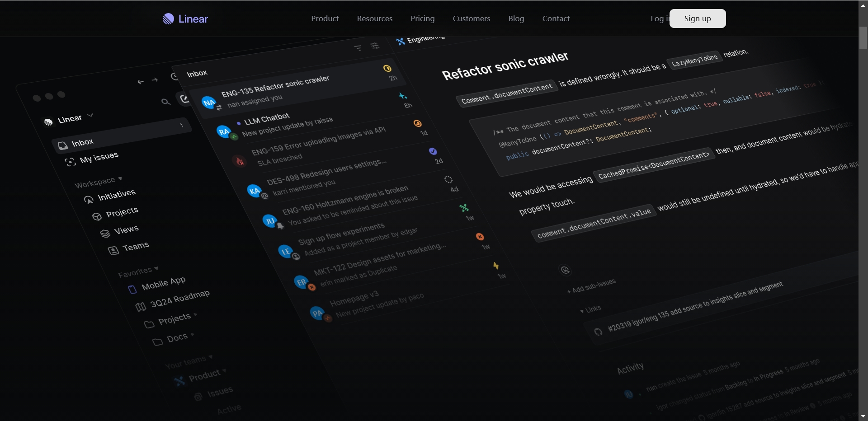The image size is (868, 421).
Task: Click the purple done check icon on ENG-159
Action: pos(433,151)
